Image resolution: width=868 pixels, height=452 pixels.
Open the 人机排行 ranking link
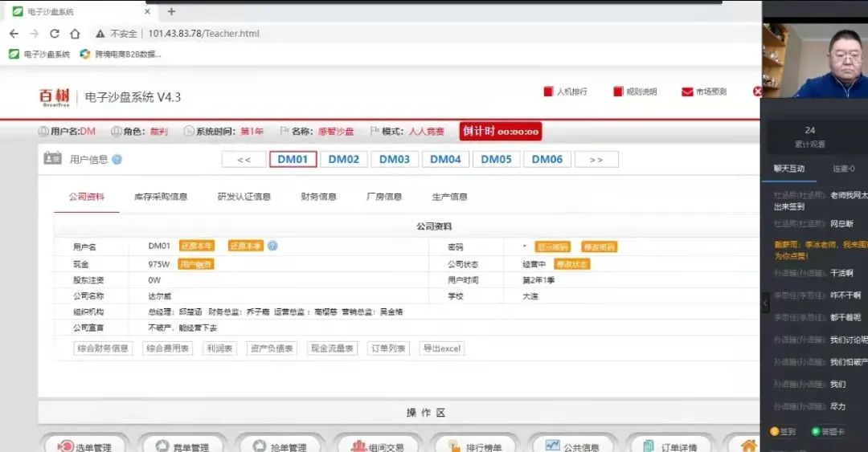pos(566,92)
